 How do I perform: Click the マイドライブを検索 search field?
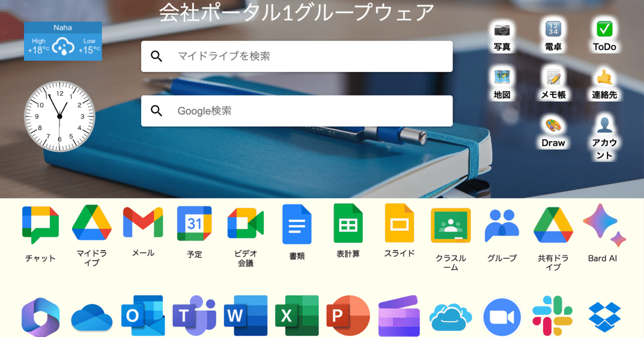tap(297, 56)
